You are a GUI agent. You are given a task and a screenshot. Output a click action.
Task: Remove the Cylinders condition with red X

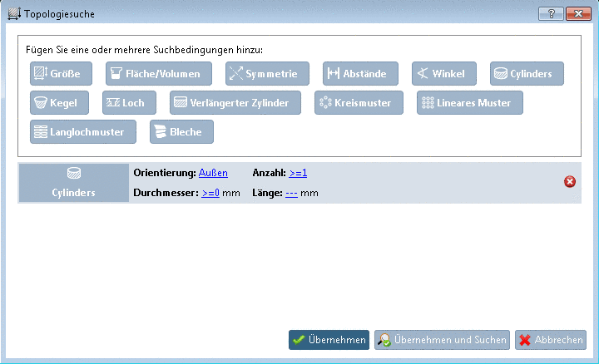[570, 182]
